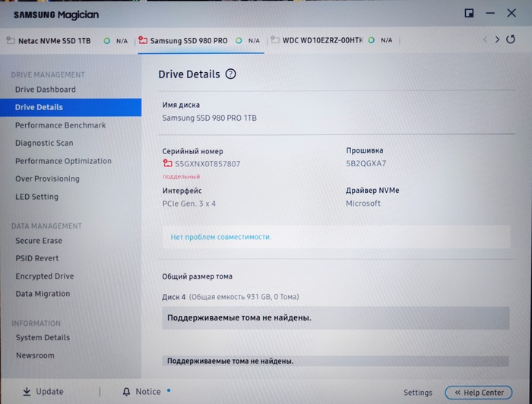This screenshot has height=404, width=532.
Task: Open the Notice panel
Action: [141, 392]
